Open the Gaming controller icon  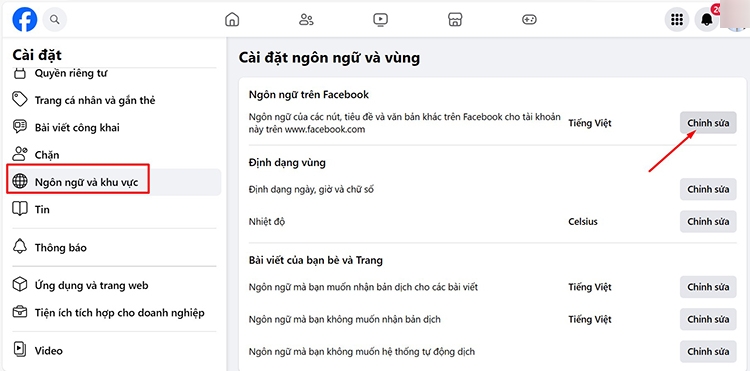click(529, 20)
